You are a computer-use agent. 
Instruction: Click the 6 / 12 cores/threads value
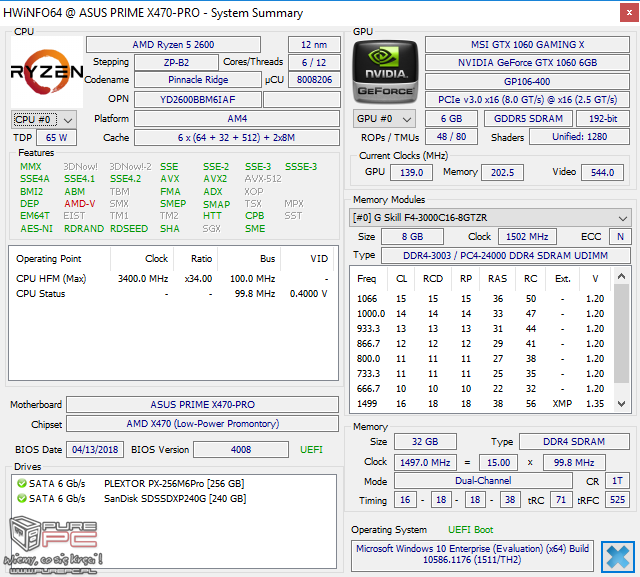pyautogui.click(x=314, y=62)
